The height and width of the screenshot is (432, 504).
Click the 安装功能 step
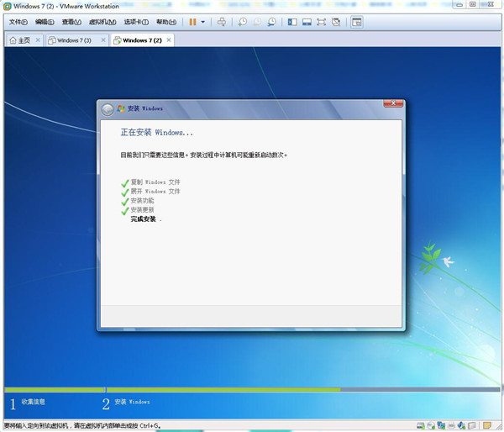click(142, 201)
